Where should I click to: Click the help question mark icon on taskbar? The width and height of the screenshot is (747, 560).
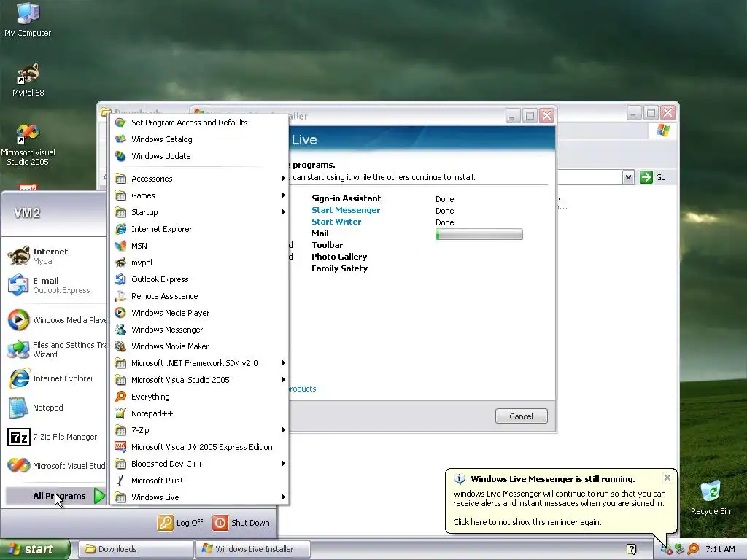[631, 549]
